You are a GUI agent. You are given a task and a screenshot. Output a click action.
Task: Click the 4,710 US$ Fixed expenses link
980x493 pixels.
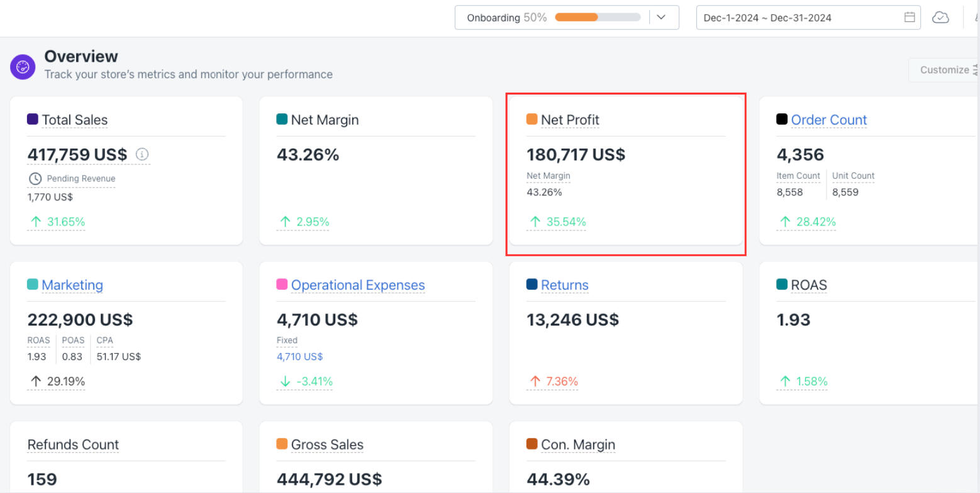(x=299, y=356)
